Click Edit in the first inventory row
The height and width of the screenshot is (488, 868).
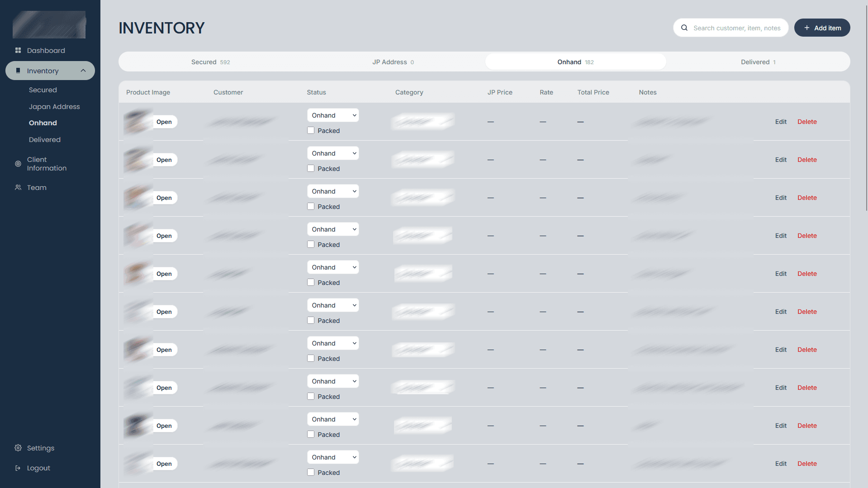click(x=781, y=122)
